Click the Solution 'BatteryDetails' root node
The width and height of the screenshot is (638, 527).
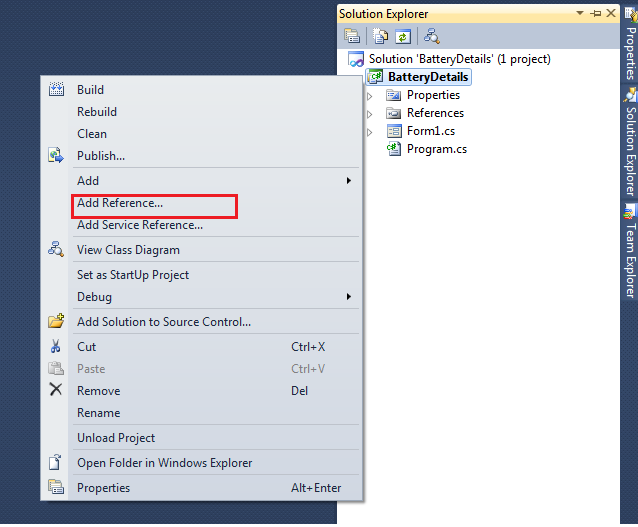[459, 59]
